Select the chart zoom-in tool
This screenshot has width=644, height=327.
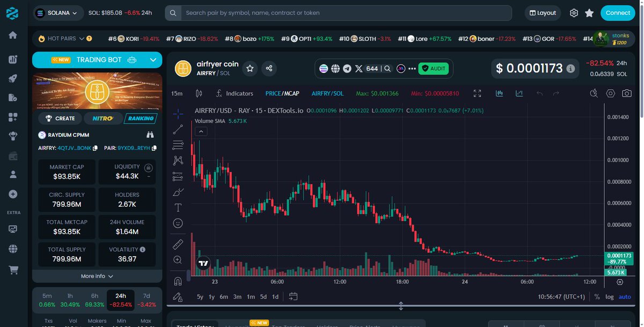pyautogui.click(x=178, y=260)
